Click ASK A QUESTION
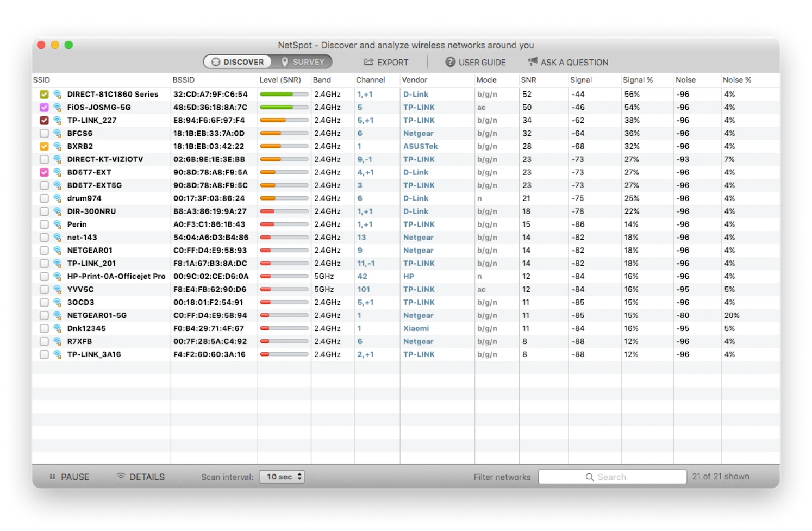812x531 pixels. point(568,62)
